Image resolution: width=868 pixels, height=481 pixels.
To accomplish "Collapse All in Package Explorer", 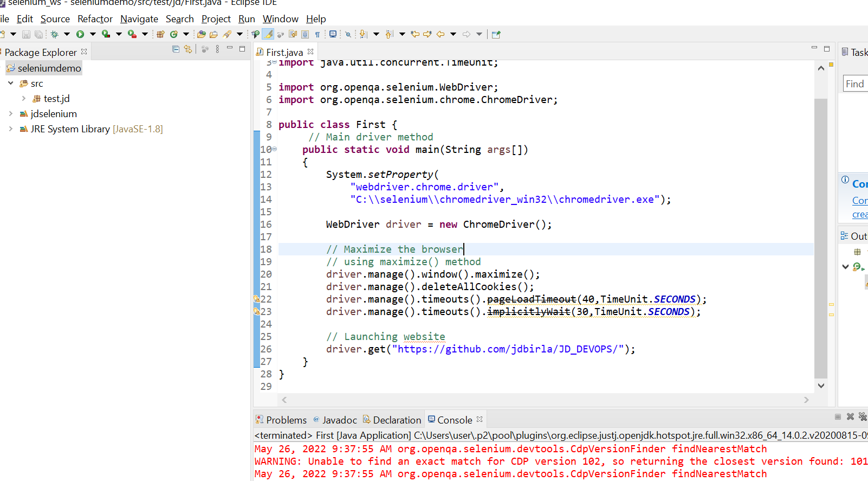I will 176,49.
